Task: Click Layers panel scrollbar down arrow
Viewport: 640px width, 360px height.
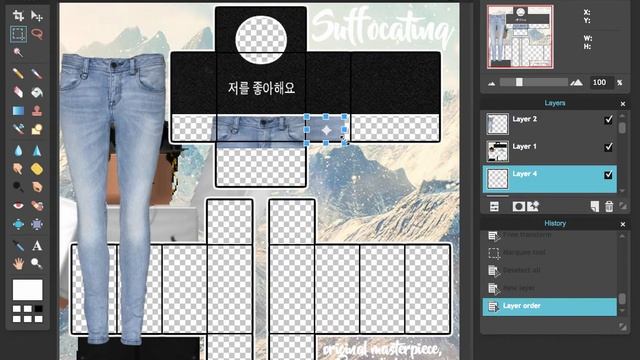Action: pos(622,190)
